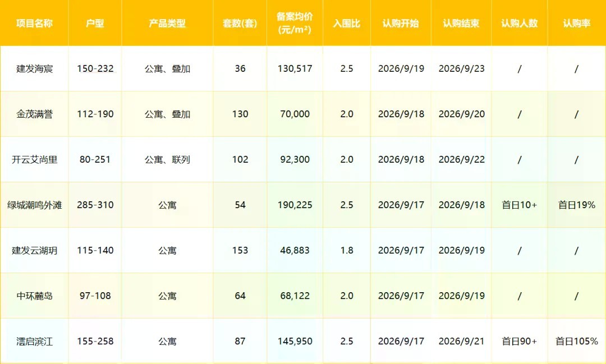This screenshot has width=606, height=364.
Task: Click end date 2026/9/22
Action: point(461,160)
